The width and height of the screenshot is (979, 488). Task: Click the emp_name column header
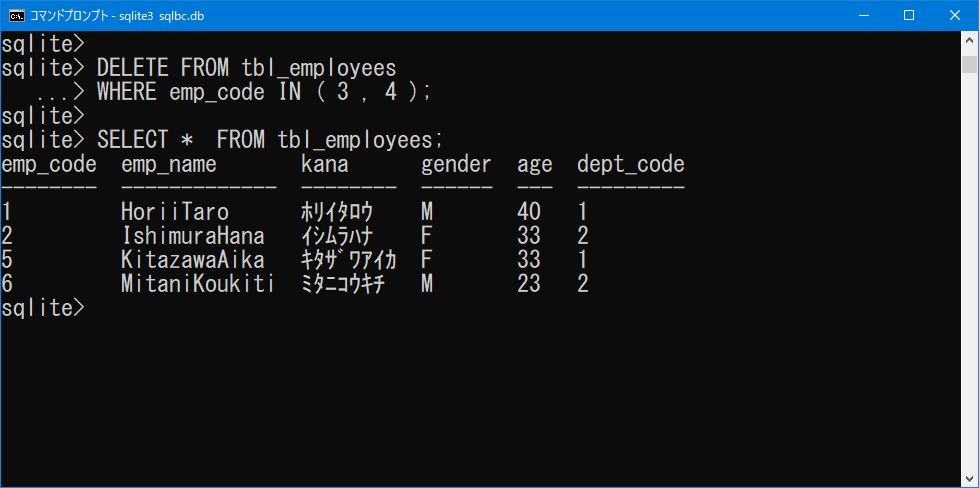pyautogui.click(x=169, y=165)
